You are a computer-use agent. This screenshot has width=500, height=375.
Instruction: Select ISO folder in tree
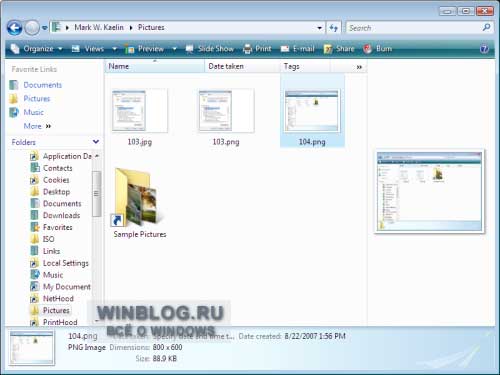point(42,239)
